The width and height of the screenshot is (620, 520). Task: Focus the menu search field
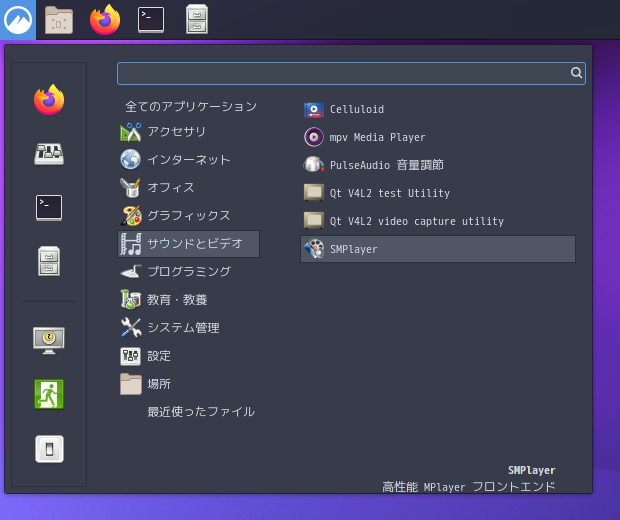point(351,73)
